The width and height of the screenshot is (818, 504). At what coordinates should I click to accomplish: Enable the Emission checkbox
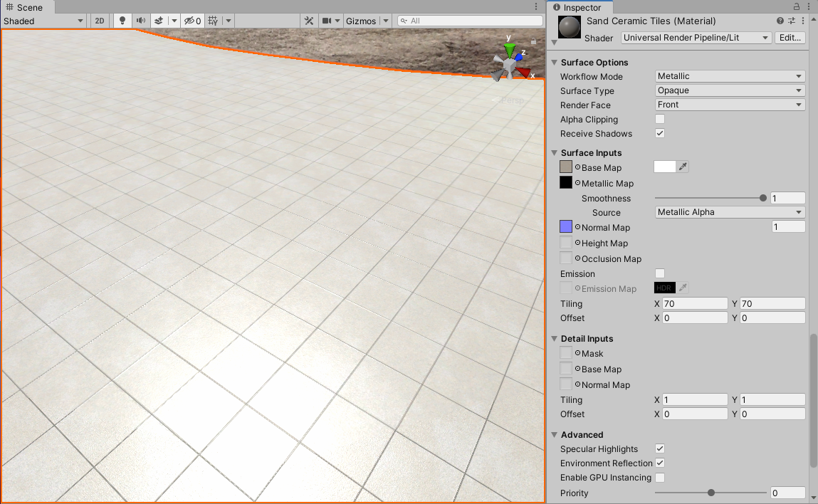660,273
